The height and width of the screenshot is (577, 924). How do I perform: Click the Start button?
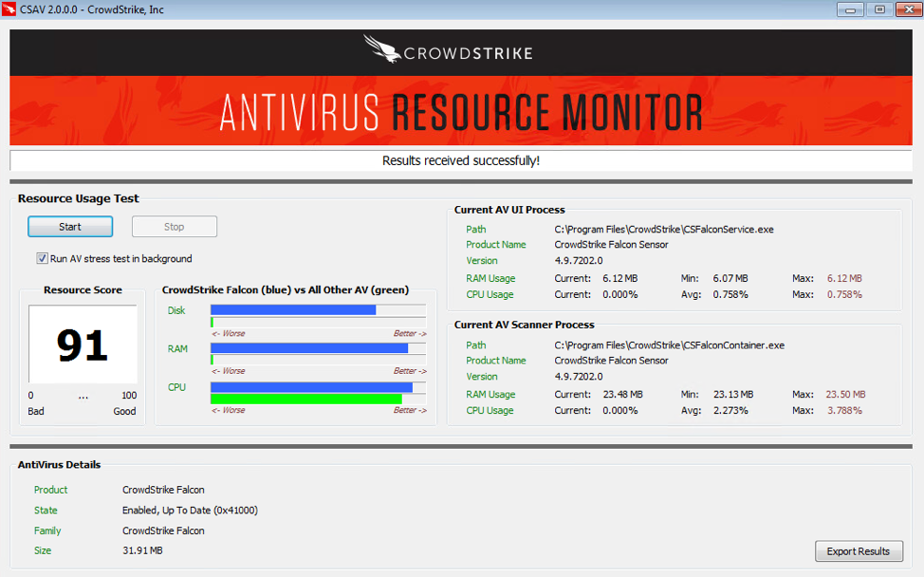tap(70, 227)
